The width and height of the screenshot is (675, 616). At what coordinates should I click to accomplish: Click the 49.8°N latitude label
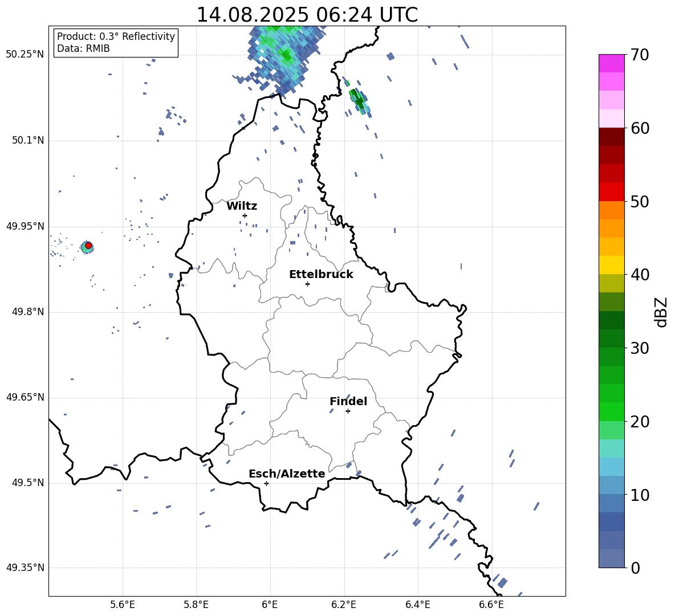point(27,312)
